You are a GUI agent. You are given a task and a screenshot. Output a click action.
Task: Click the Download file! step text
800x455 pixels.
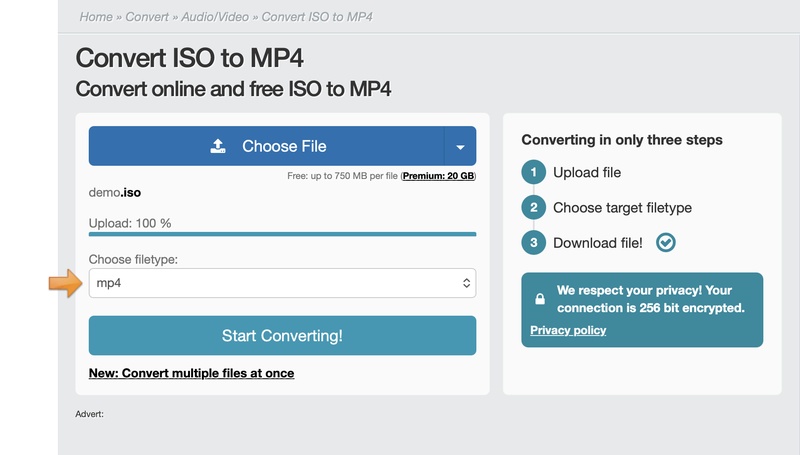click(x=598, y=243)
